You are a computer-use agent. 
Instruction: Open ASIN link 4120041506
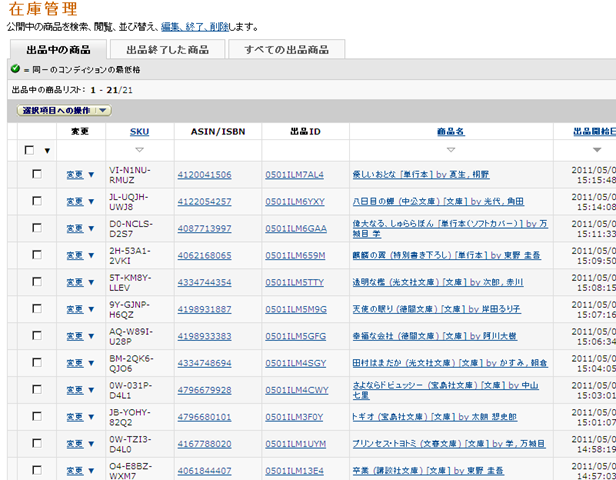click(204, 174)
